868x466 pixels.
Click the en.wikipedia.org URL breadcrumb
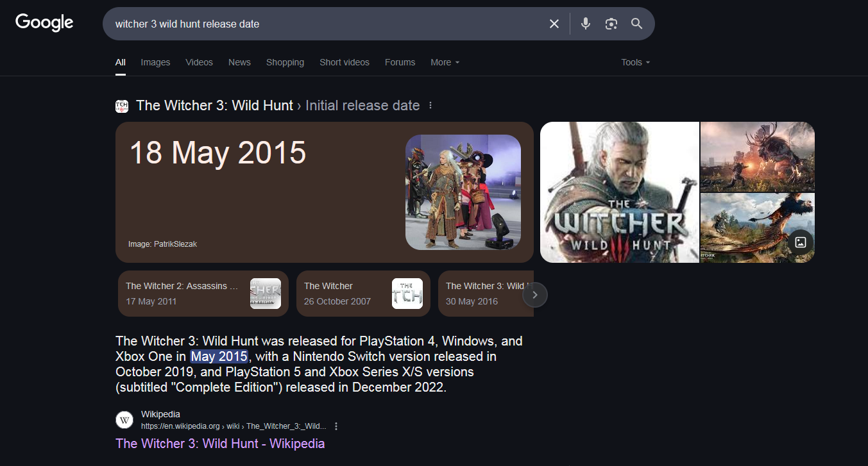pyautogui.click(x=234, y=426)
